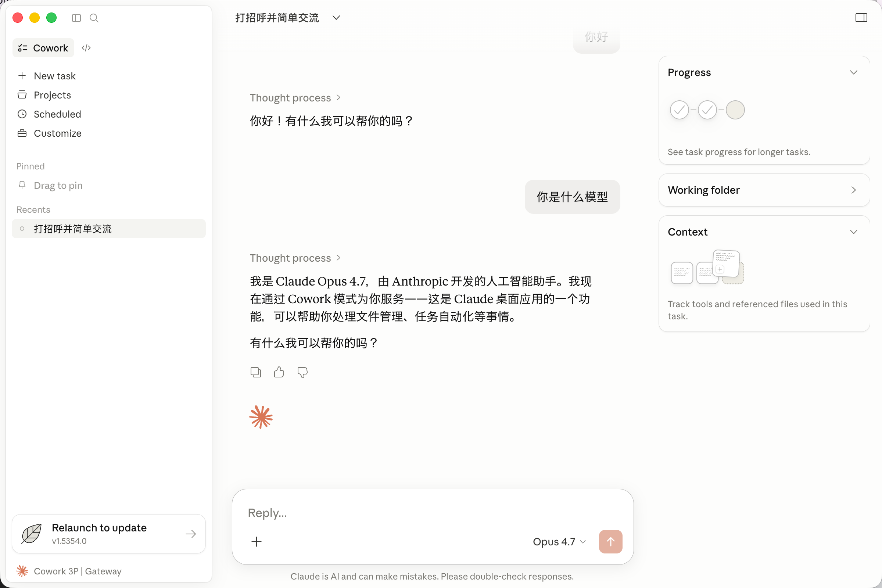Click the Recents section label
Screen dimensions: 882x588
coord(33,209)
